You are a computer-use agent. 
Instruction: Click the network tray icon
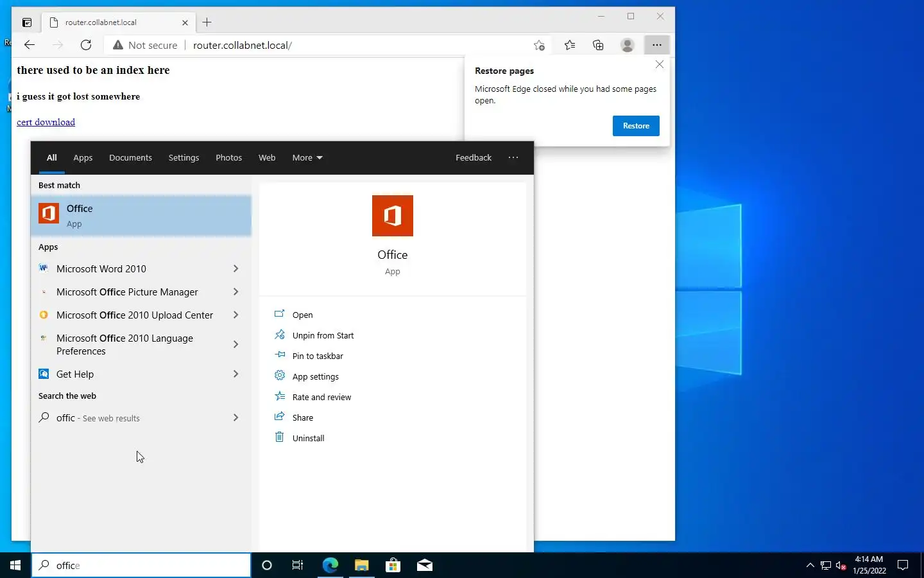pyautogui.click(x=826, y=565)
